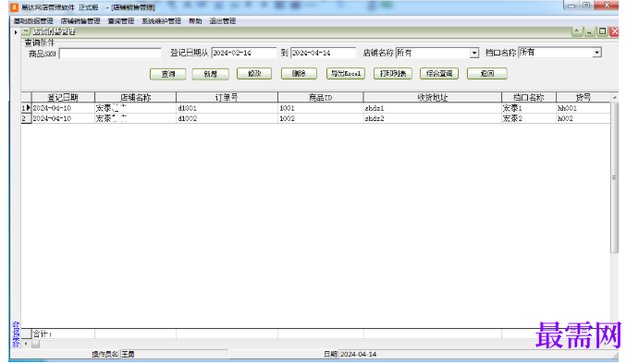This screenshot has height=364, width=639.
Task: Select row 1 via its row indicator
Action: pos(27,108)
